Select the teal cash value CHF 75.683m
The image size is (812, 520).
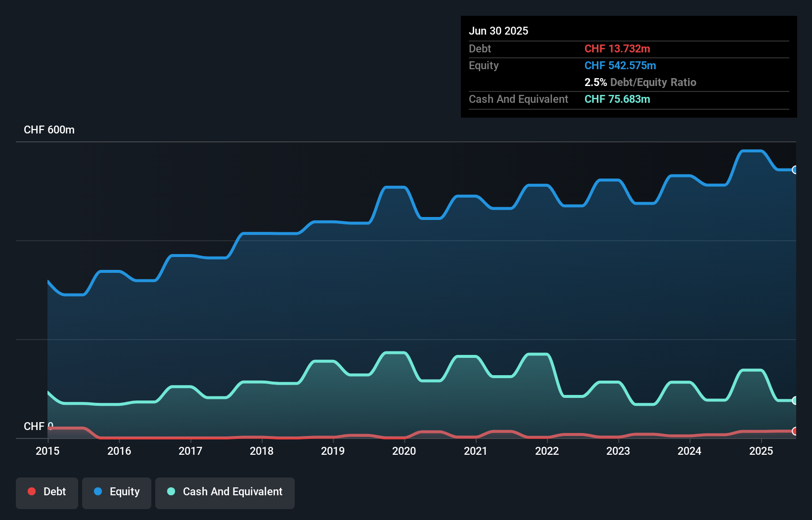point(617,99)
